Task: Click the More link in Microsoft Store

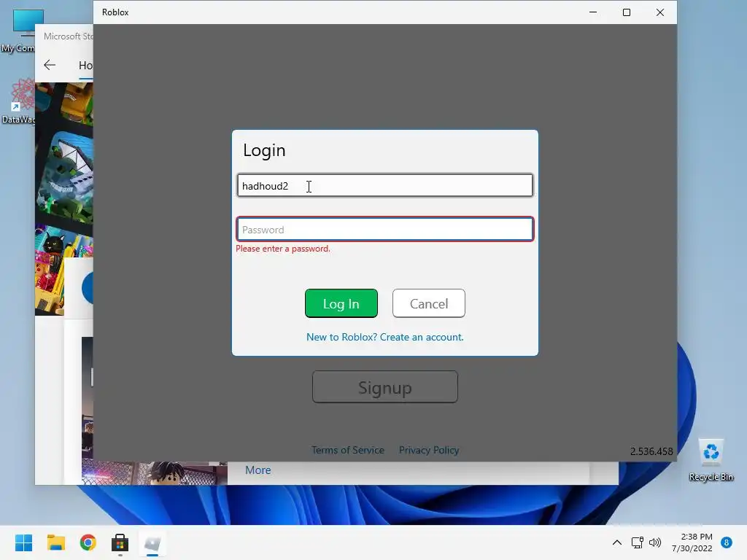Action: (x=258, y=470)
